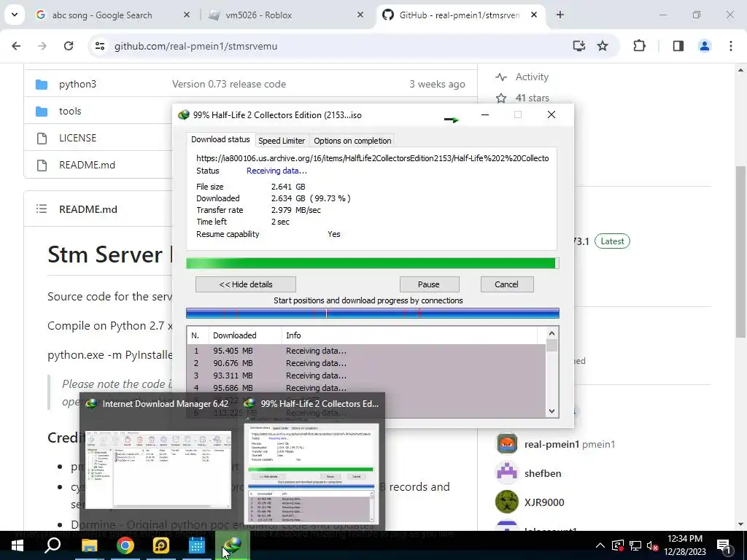The width and height of the screenshot is (747, 560).
Task: Open the README outline list icon
Action: point(42,209)
